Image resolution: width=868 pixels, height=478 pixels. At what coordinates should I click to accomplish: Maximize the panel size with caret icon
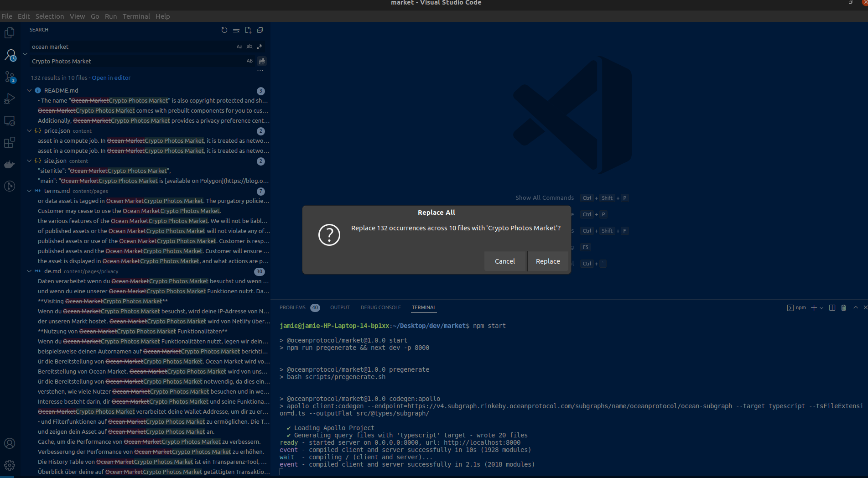[856, 308]
